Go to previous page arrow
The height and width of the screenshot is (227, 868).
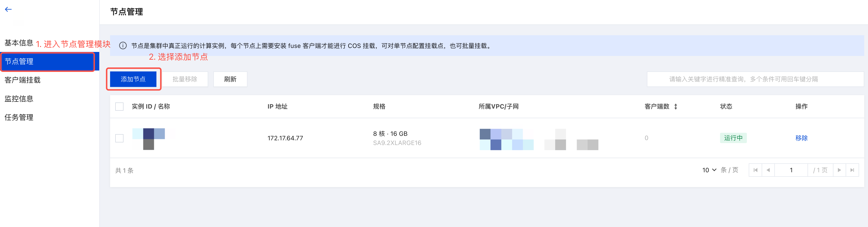pyautogui.click(x=768, y=170)
